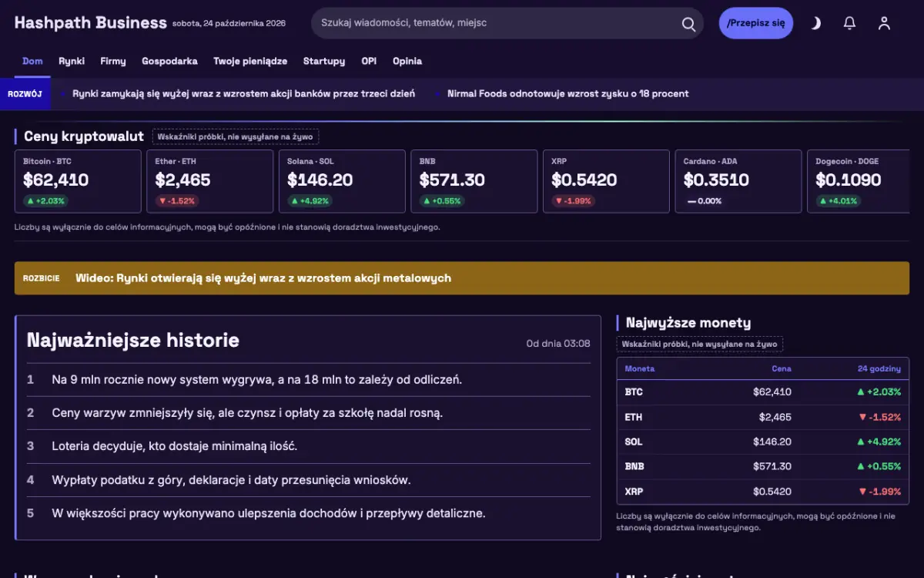
Task: Click the Cena column header
Action: [782, 368]
